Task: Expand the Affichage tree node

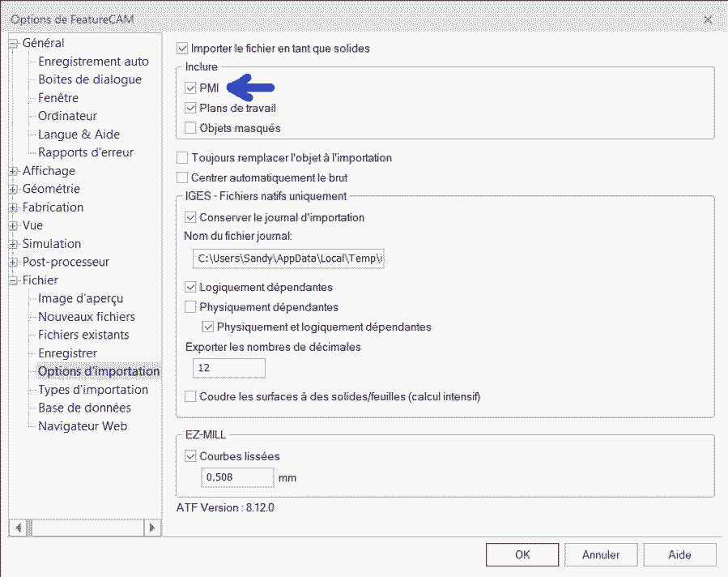Action: click(13, 171)
